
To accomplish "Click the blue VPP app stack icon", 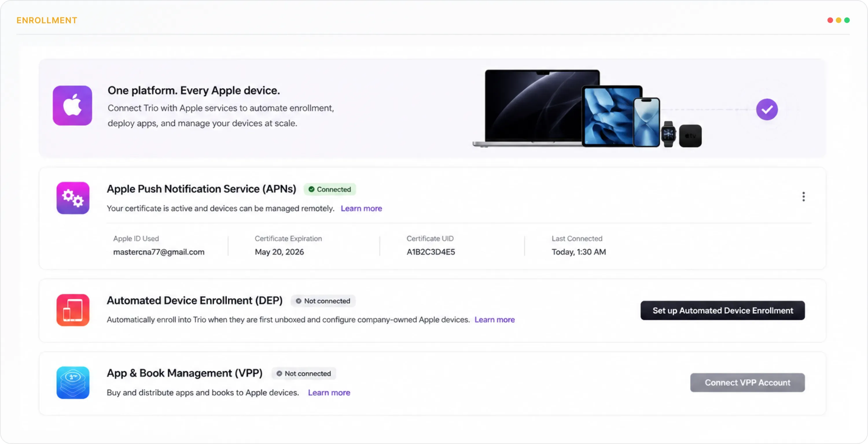I will (x=73, y=383).
